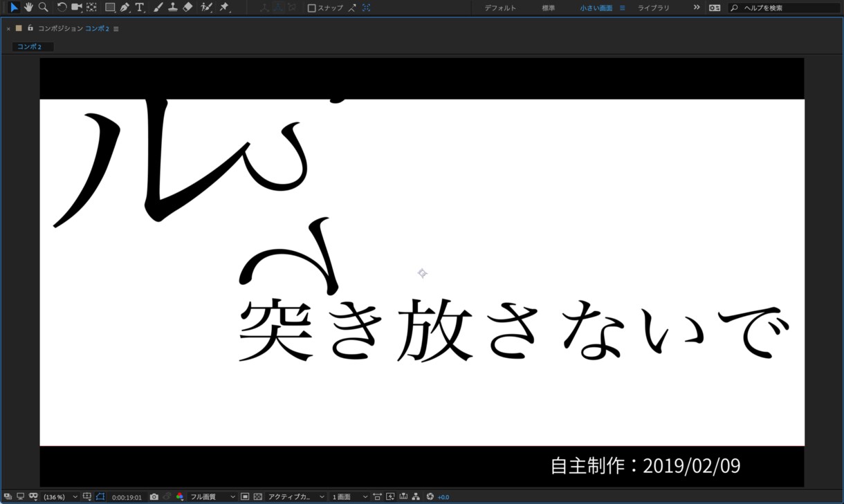Open show channel color management icon
The image size is (844, 504).
click(x=180, y=496)
